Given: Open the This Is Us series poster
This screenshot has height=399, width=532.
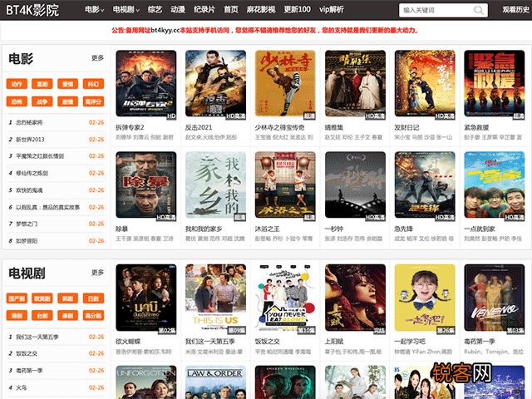Looking at the screenshot, I should tap(215, 299).
